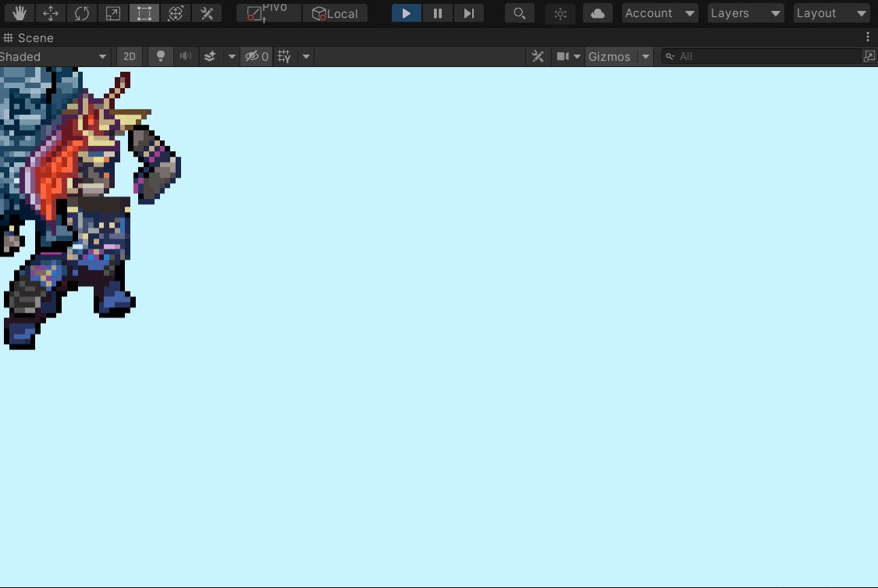Open Shaded draw mode dropdown
The width and height of the screenshot is (878, 588).
coord(54,56)
